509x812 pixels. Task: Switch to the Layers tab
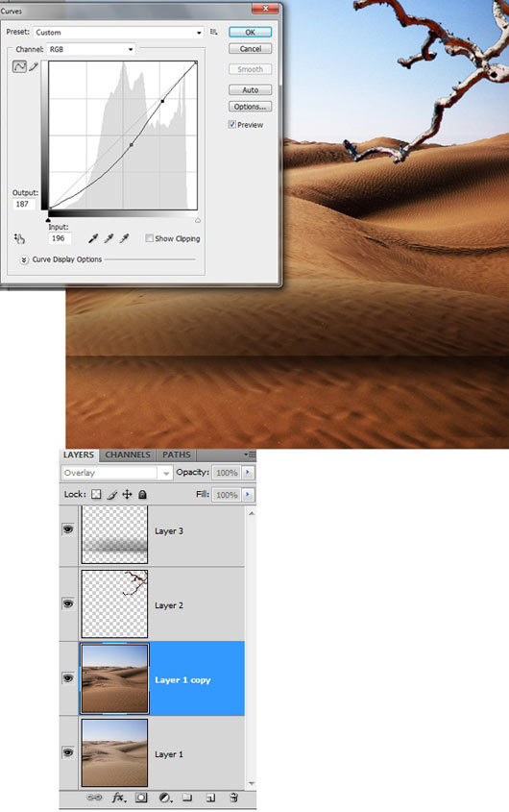79,455
